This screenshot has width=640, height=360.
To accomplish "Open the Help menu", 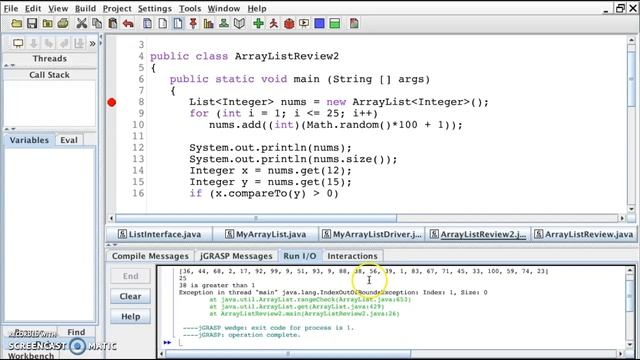I will [257, 8].
